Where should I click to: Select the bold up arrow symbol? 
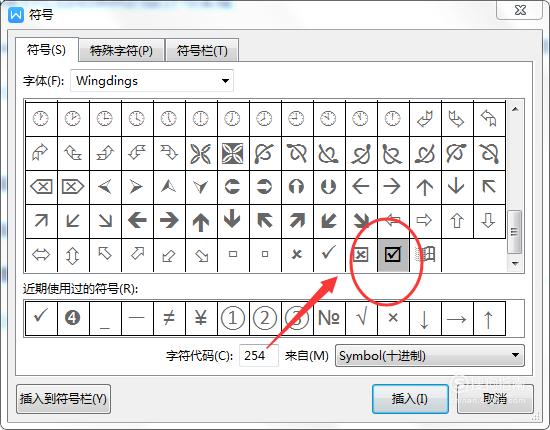201,221
